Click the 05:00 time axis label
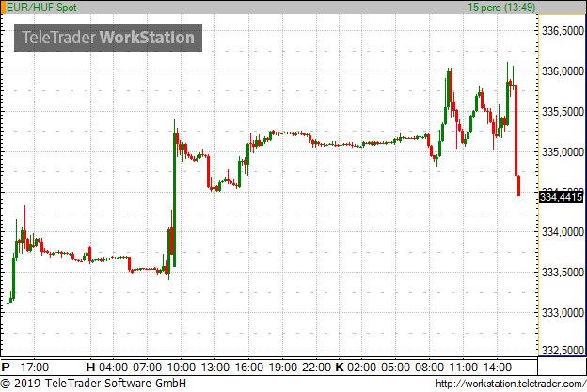Viewport: 587px width, 392px height. (x=396, y=368)
